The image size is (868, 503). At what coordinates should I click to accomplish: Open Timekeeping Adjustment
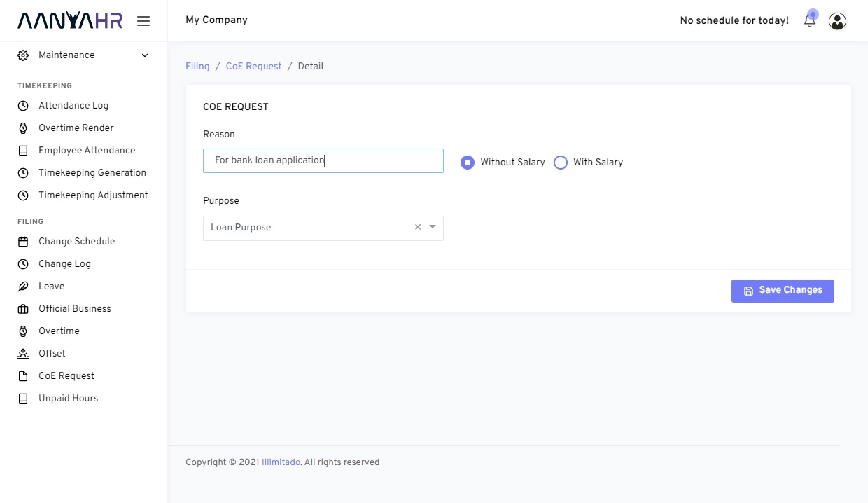click(94, 195)
